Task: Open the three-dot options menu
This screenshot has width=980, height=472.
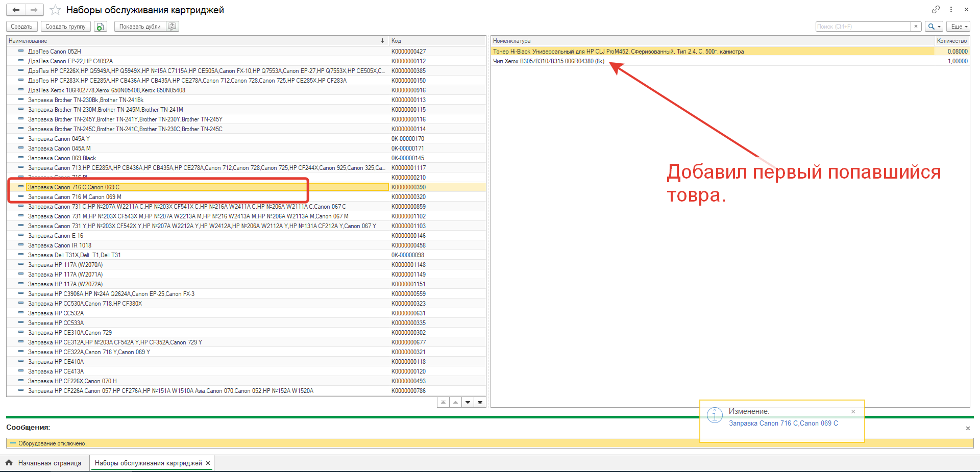Action: pos(951,10)
